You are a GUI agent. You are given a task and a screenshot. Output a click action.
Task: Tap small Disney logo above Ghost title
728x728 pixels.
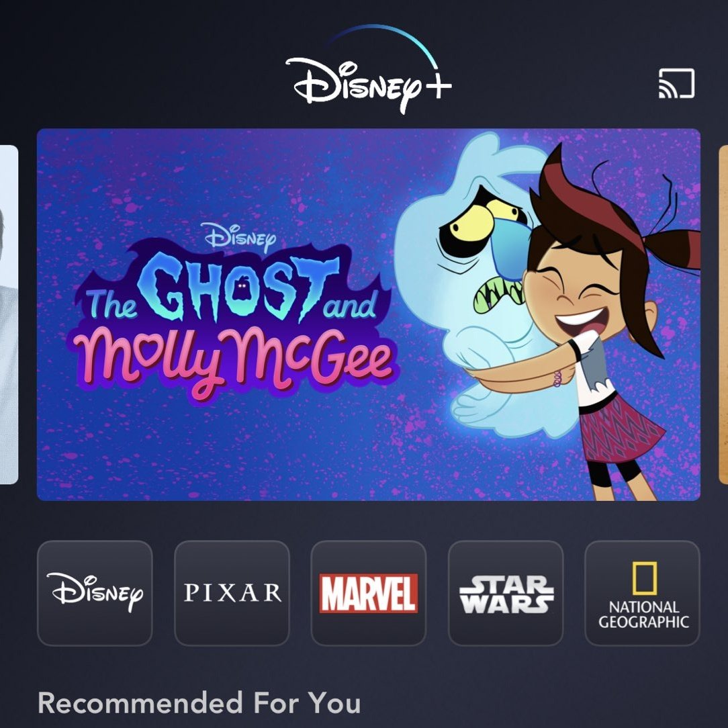239,236
